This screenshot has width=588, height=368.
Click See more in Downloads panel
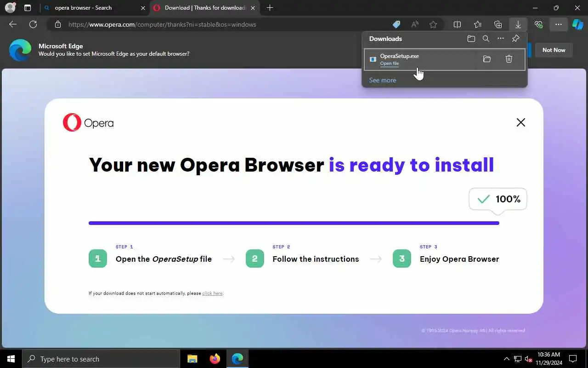(x=383, y=80)
